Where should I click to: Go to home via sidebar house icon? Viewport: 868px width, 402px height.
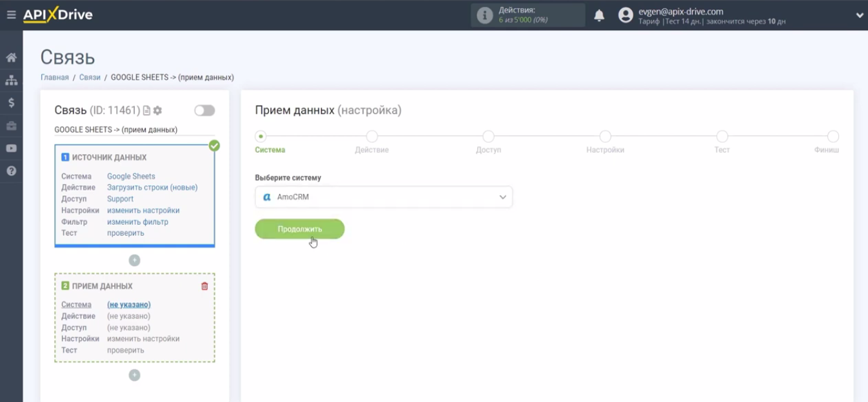point(11,57)
